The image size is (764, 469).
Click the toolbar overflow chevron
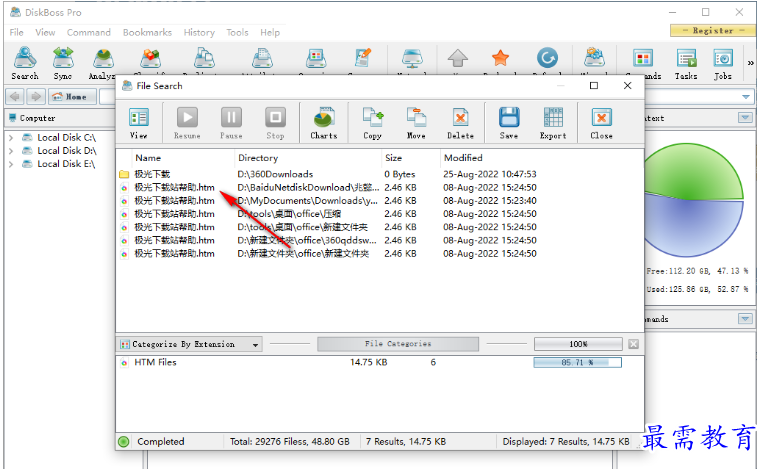pyautogui.click(x=750, y=63)
